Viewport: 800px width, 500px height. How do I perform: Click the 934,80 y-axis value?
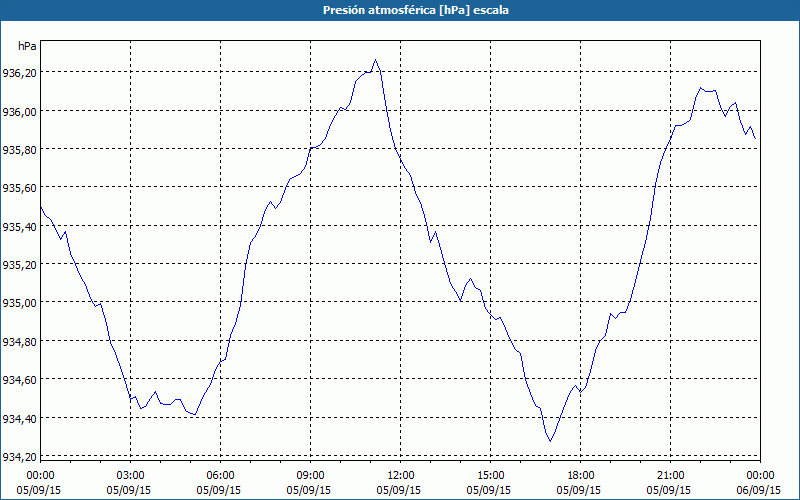tap(18, 342)
